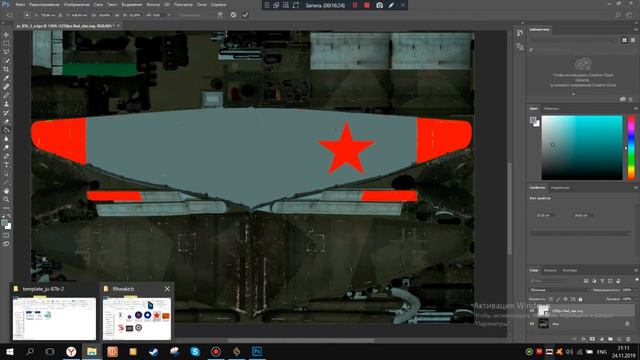Open the layer blend mode dropdown

tap(560, 290)
